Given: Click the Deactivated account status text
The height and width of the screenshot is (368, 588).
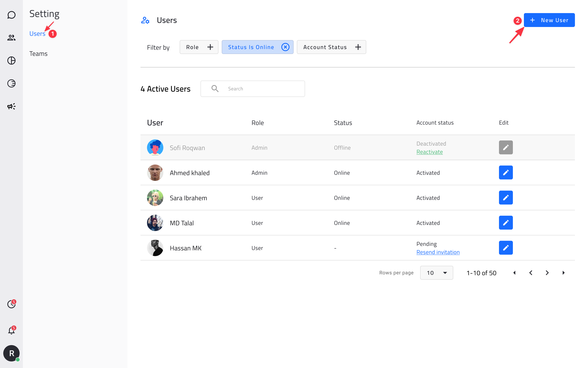Looking at the screenshot, I should click(x=431, y=144).
